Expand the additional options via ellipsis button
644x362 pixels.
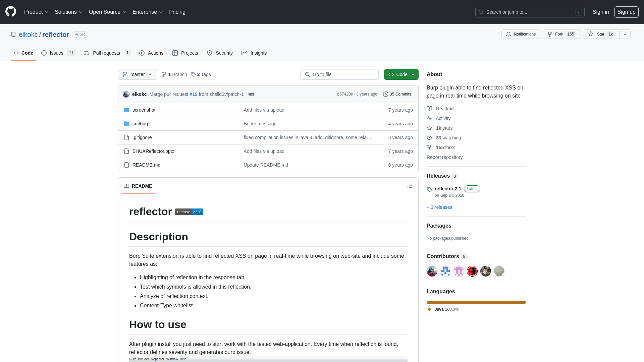coord(251,94)
